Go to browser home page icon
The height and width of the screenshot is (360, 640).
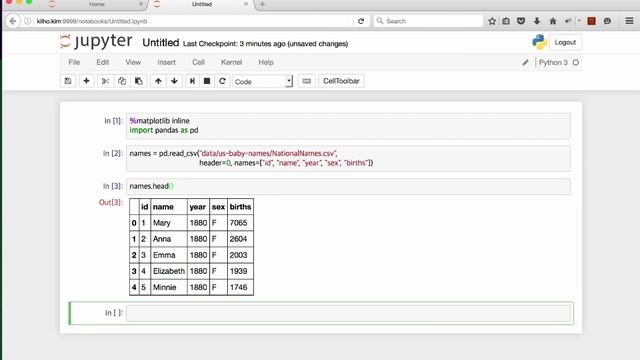(553, 21)
